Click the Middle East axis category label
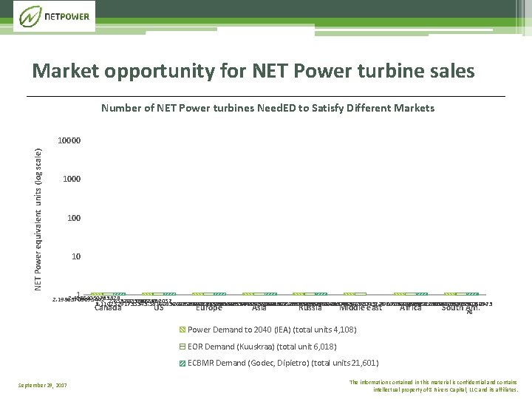532x399 pixels. click(x=361, y=308)
